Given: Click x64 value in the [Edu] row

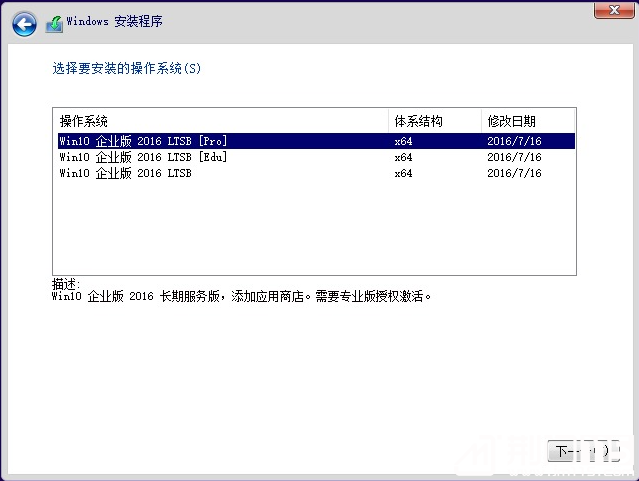Looking at the screenshot, I should click(403, 157).
